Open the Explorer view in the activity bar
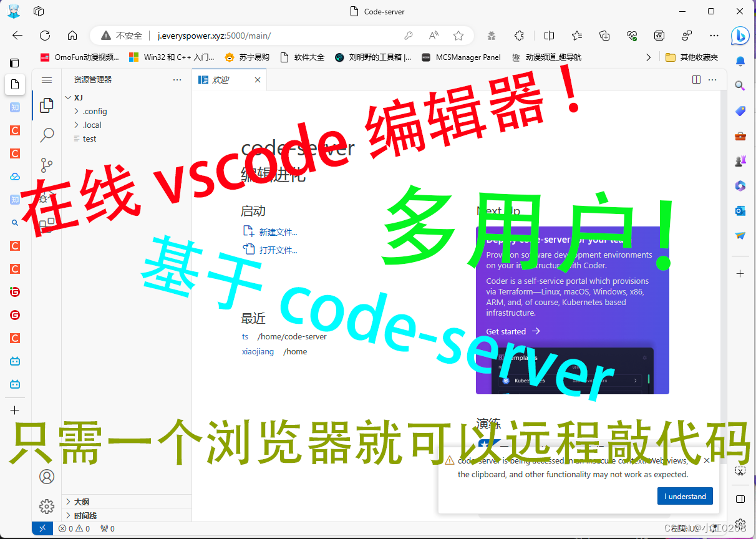Viewport: 756px width, 539px height. (46, 106)
